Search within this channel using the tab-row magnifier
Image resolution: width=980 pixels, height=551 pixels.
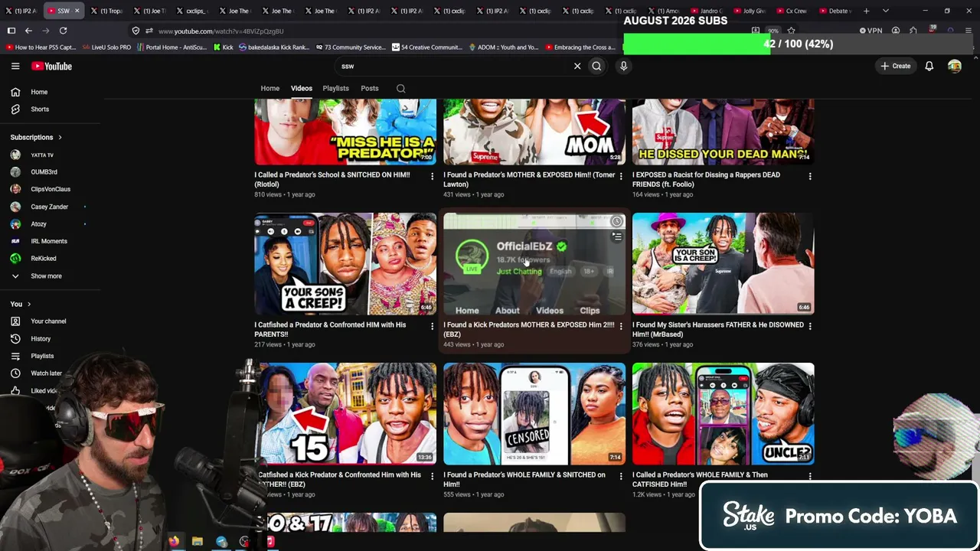tap(400, 89)
